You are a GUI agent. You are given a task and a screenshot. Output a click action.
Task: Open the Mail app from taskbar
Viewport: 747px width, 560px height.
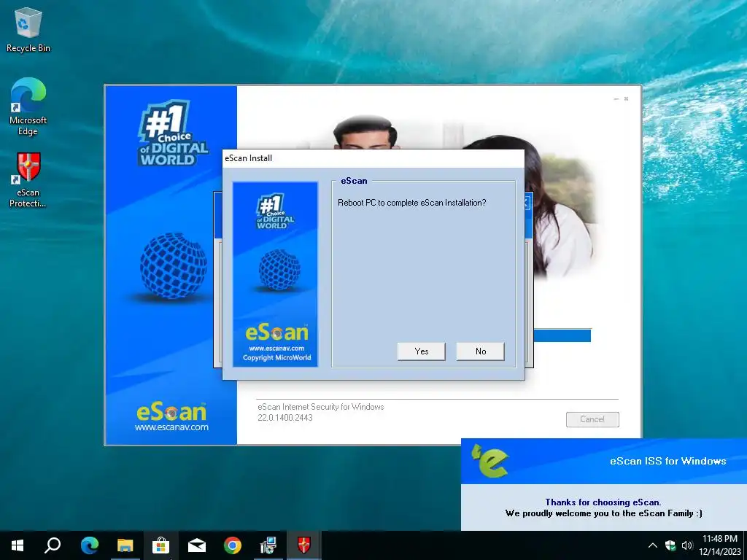(x=196, y=545)
